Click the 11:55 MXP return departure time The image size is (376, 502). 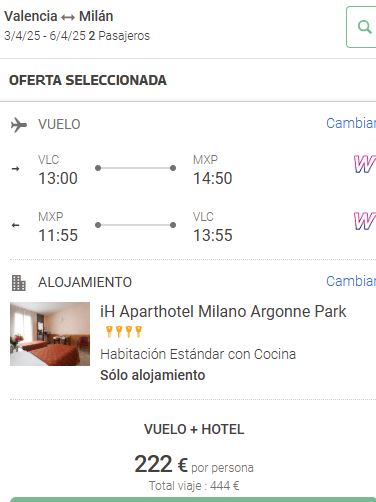tap(58, 235)
